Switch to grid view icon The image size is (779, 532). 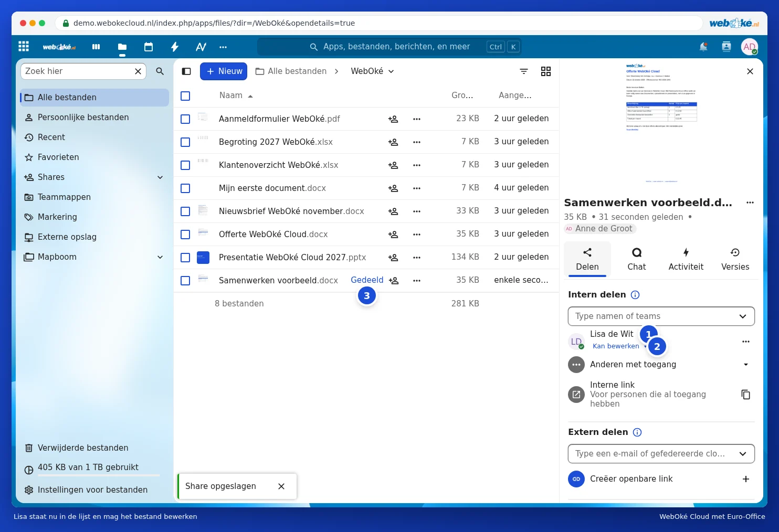point(546,71)
